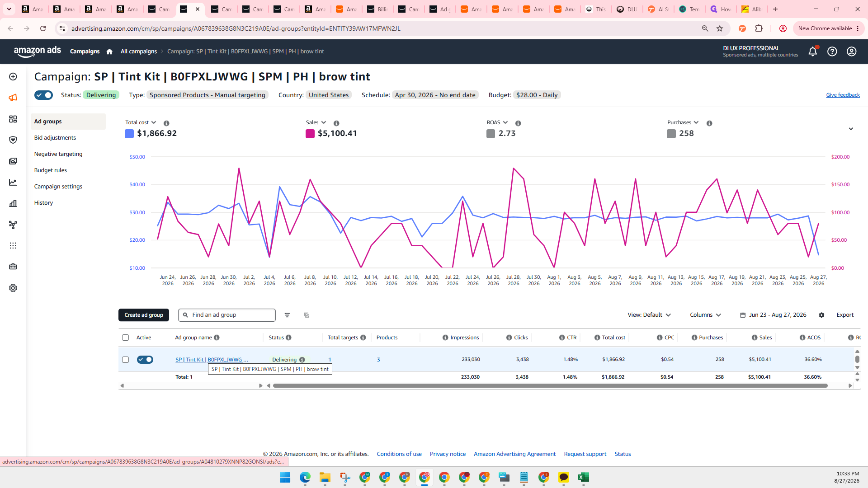
Task: Open the Privacy notice footer link
Action: tap(448, 454)
